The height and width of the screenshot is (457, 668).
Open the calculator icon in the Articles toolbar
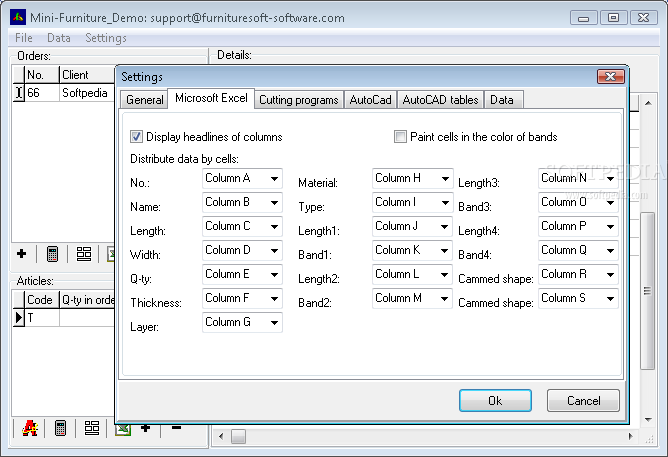[x=60, y=428]
